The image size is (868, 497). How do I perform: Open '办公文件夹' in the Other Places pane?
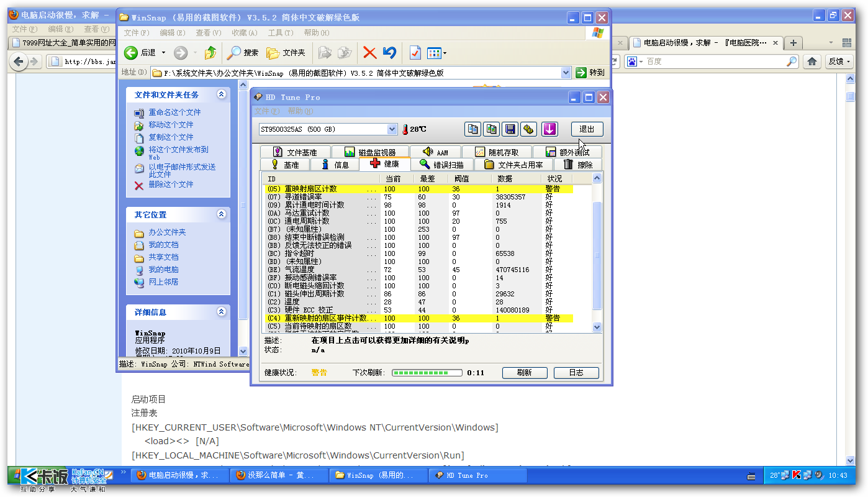coord(167,232)
